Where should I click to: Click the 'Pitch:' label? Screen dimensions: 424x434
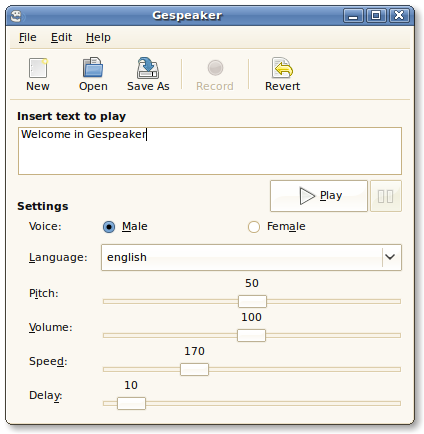pyautogui.click(x=44, y=293)
